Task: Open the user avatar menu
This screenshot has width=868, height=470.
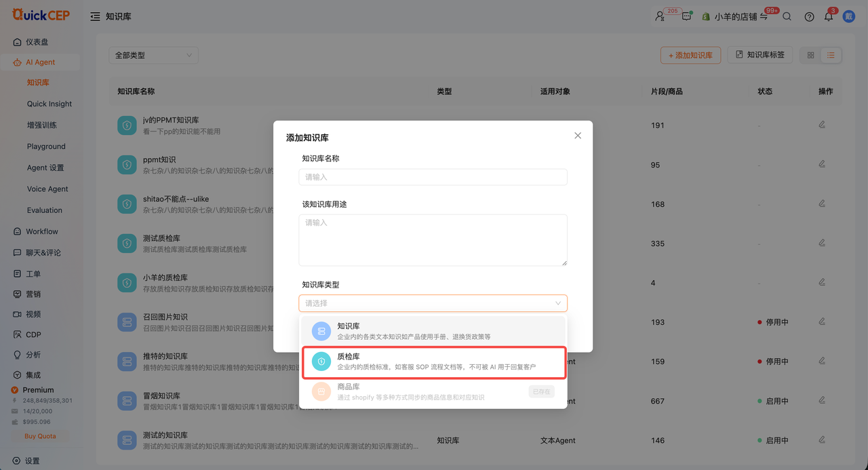Action: pos(849,16)
